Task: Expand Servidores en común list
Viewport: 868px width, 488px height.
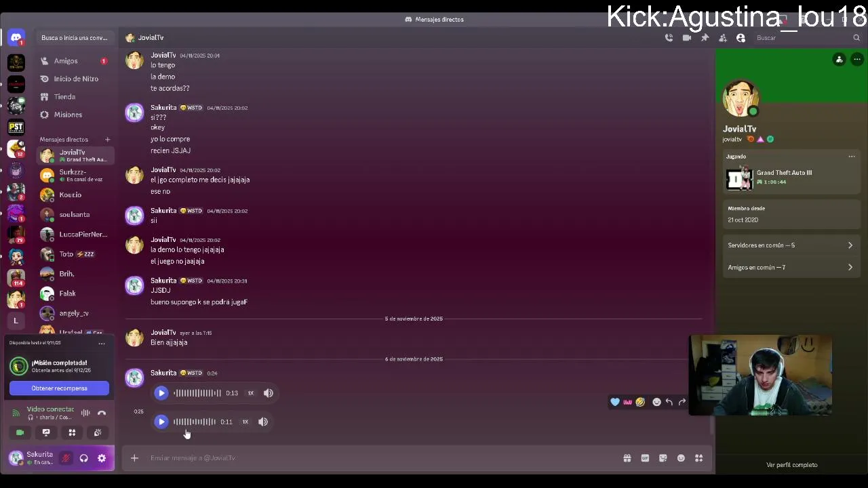Action: coord(790,245)
